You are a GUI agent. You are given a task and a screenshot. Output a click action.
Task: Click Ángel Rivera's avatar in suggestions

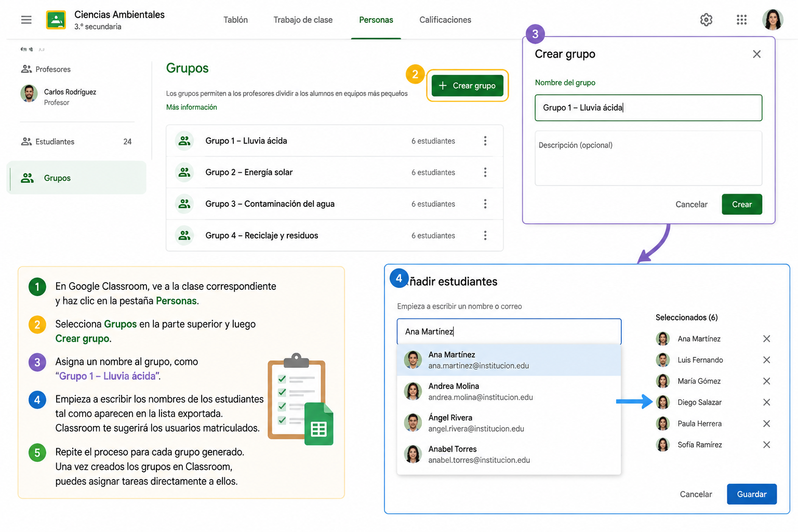(x=413, y=423)
